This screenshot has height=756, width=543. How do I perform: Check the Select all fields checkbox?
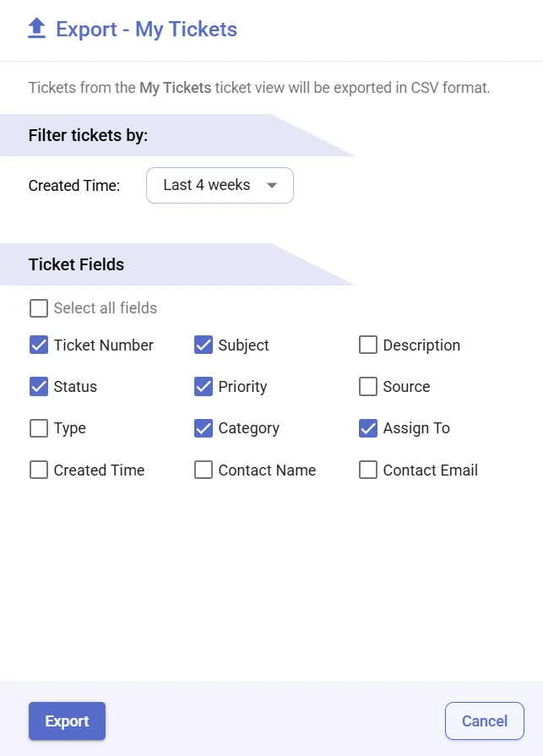(x=39, y=308)
